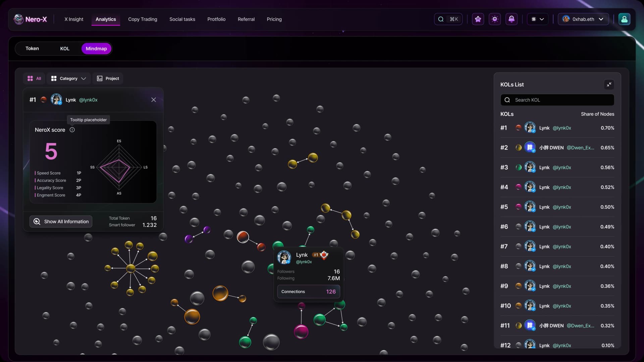Open the 0xhab.eth wallet dropdown

click(583, 19)
